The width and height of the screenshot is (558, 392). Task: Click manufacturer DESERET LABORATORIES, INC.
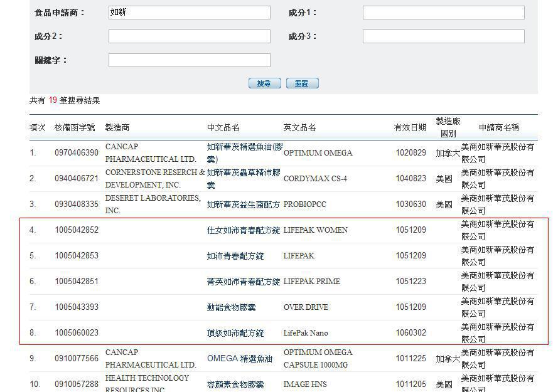click(x=153, y=204)
